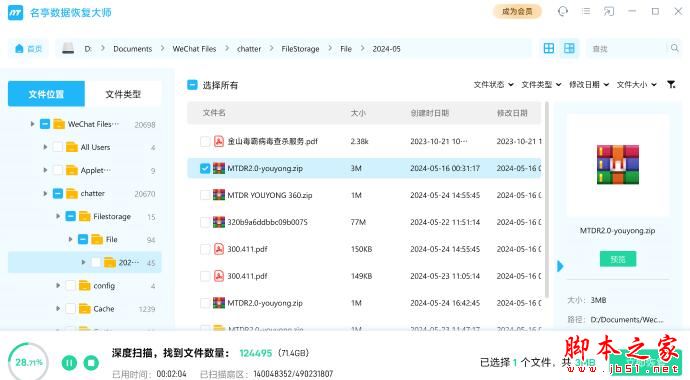
Task: Click the 28.71% scan progress circle
Action: coord(28,362)
